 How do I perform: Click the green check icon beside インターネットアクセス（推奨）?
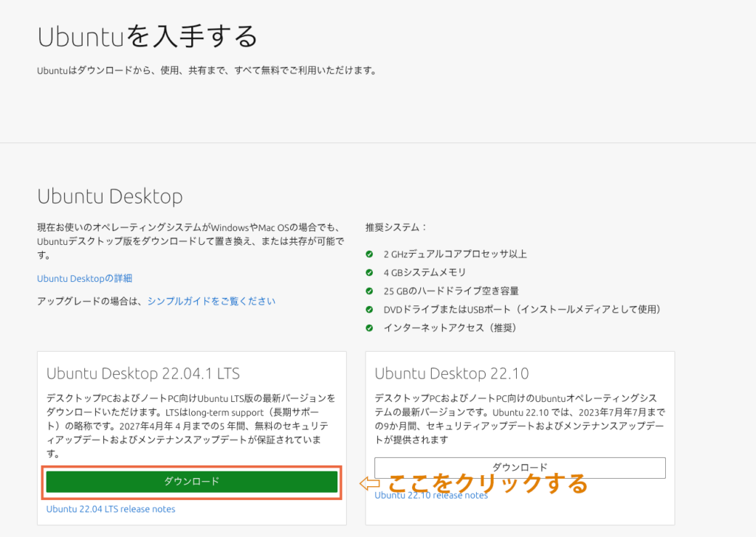(x=369, y=328)
